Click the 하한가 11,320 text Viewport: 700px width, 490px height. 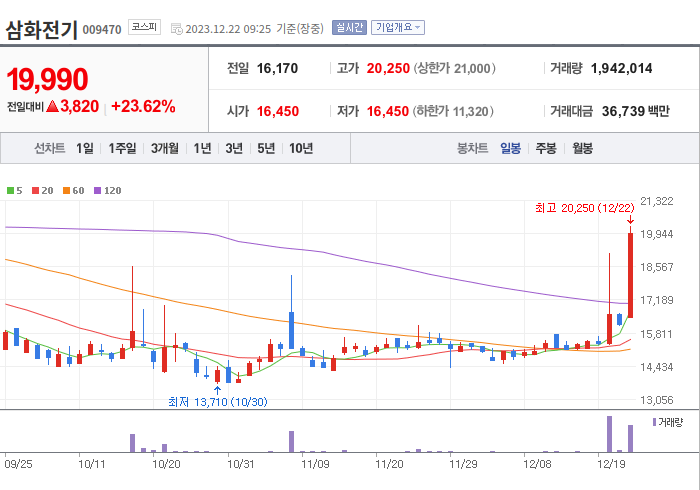pos(453,111)
